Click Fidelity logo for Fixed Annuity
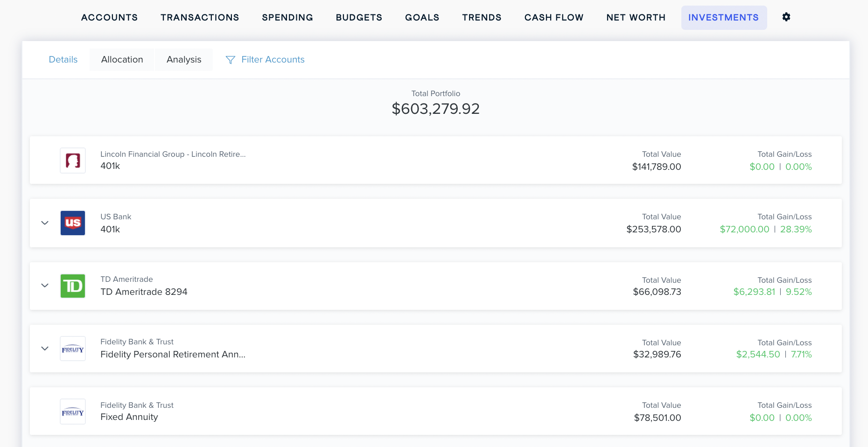The width and height of the screenshot is (868, 447). 73,412
